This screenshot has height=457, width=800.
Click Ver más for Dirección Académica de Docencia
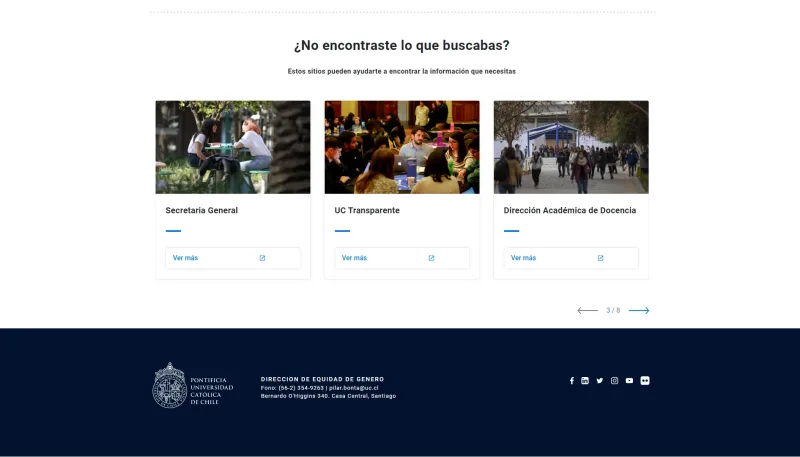click(x=571, y=258)
